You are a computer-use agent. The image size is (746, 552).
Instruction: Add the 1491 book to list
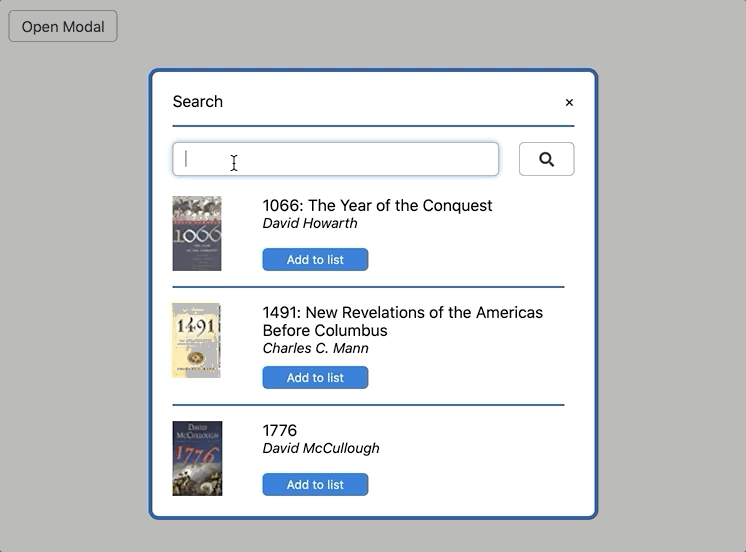[x=315, y=378]
